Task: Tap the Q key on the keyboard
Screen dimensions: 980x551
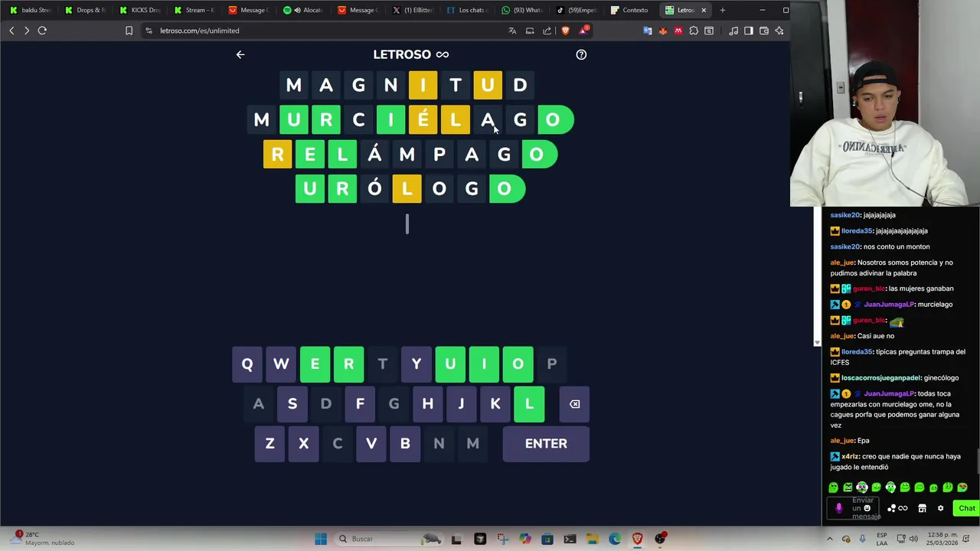Action: [247, 364]
